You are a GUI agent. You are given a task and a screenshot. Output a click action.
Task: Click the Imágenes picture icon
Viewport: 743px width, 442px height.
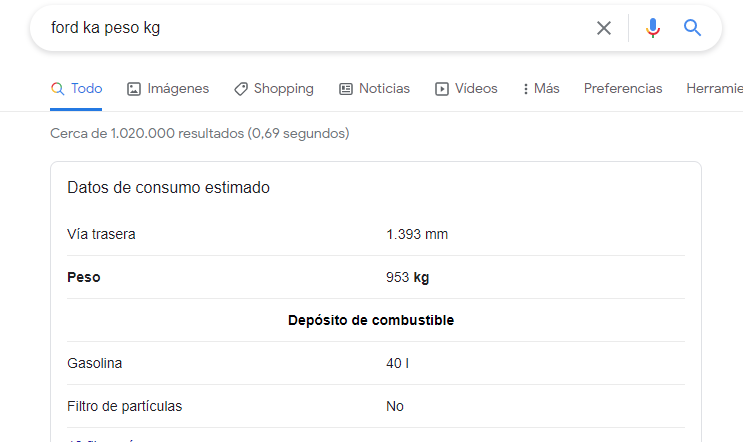[134, 89]
